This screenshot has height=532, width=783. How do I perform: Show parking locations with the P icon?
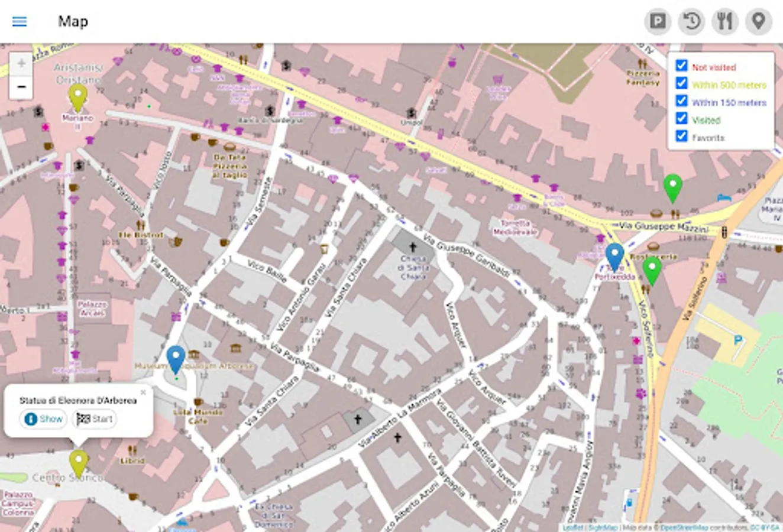pyautogui.click(x=657, y=22)
